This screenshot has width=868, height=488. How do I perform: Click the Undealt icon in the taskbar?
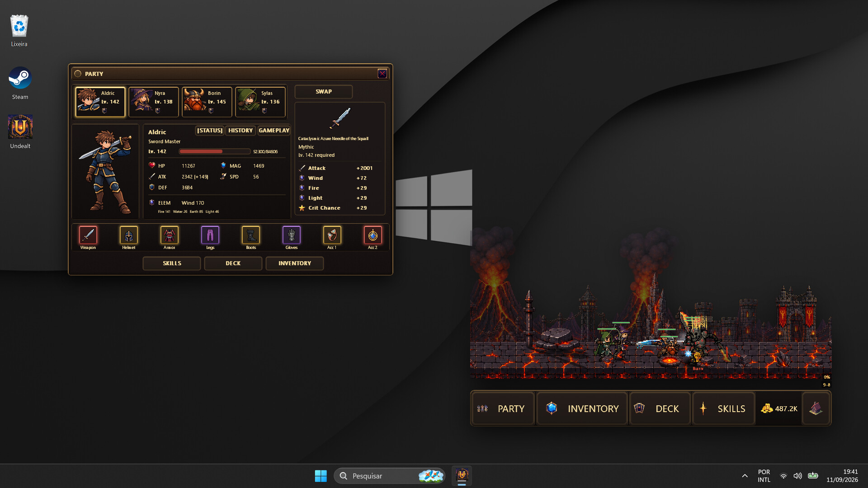click(x=462, y=476)
